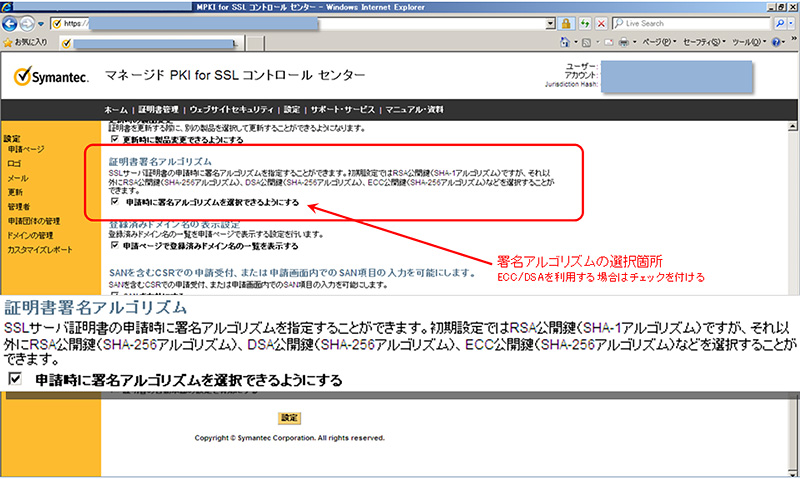The image size is (800, 479).
Task: Click the Internet Explorer icon in title bar
Action: point(6,7)
